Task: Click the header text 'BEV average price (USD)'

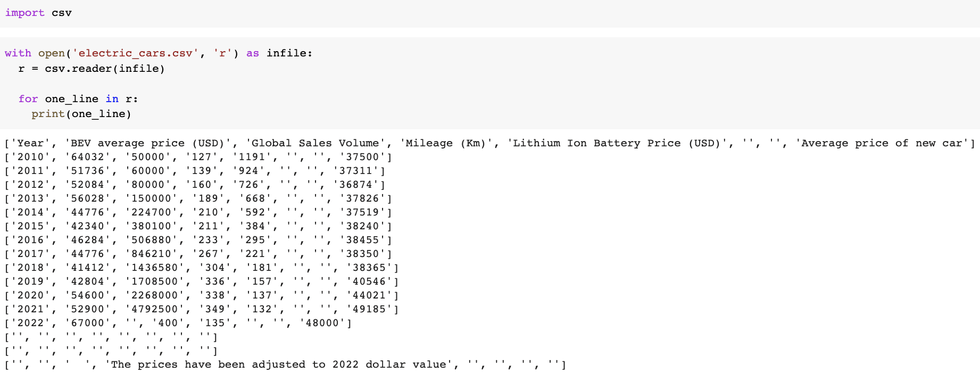Action: [147, 143]
